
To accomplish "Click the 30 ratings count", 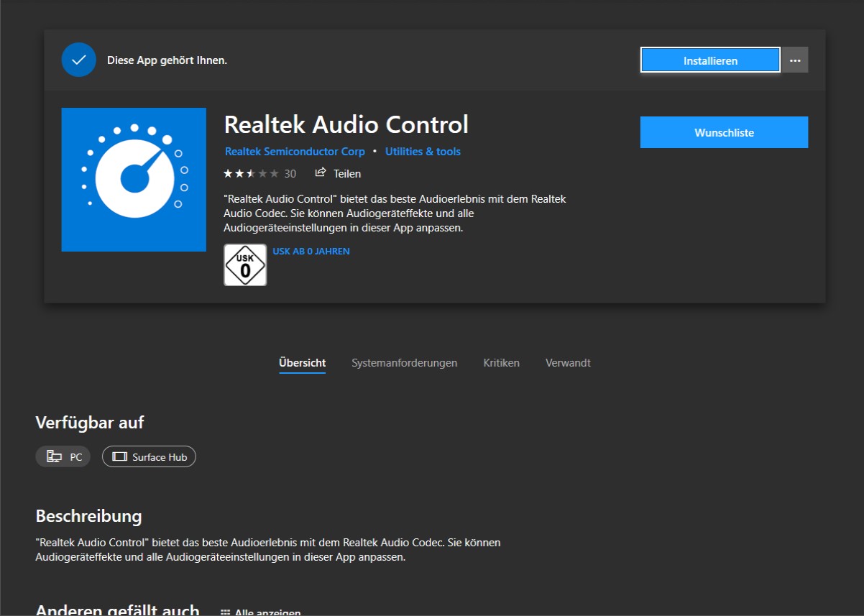I will (x=290, y=174).
